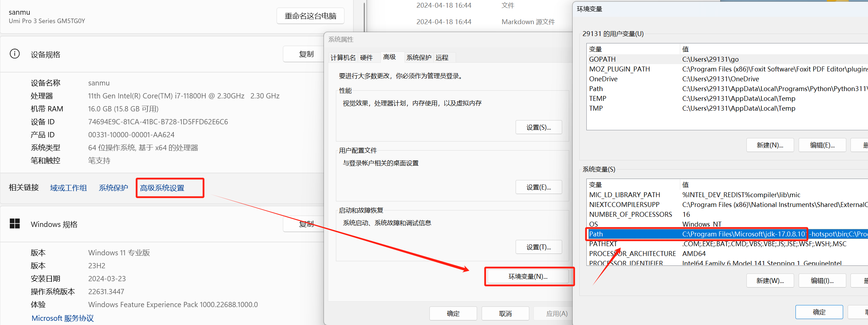Image resolution: width=868 pixels, height=325 pixels.
Task: Click 设置(T) under 启动和故障恢复
Action: (x=538, y=247)
